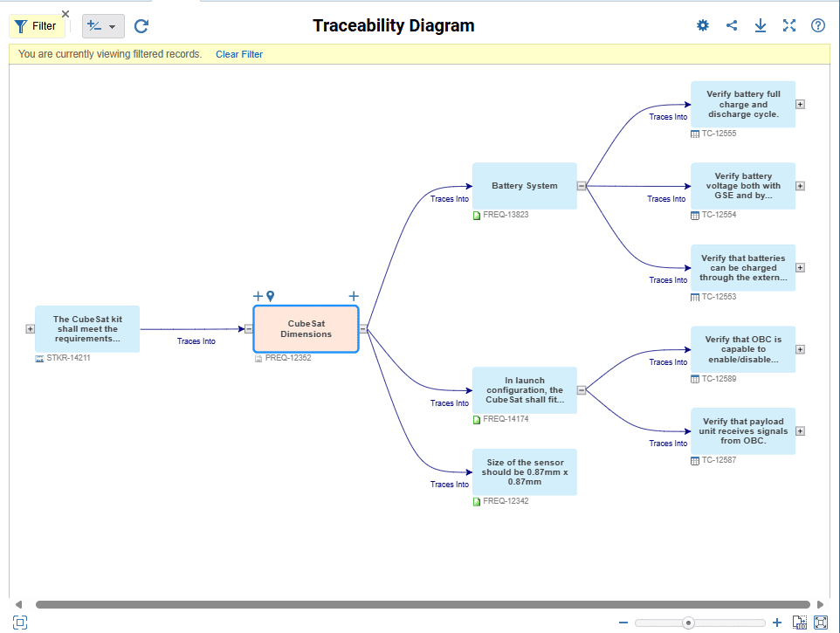Click the location pin above CubeSat Dimensions

coord(271,296)
